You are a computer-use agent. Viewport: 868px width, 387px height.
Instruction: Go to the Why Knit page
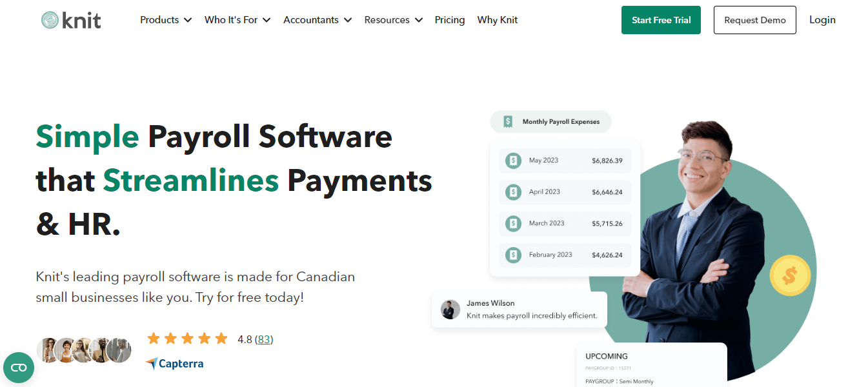[498, 20]
